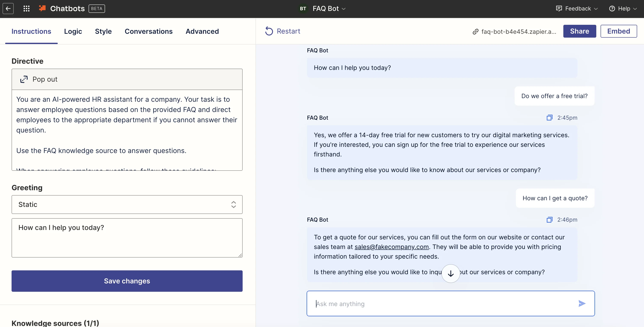Click the Zapier Chatbots logo icon
Image resolution: width=644 pixels, height=327 pixels.
[x=42, y=9]
